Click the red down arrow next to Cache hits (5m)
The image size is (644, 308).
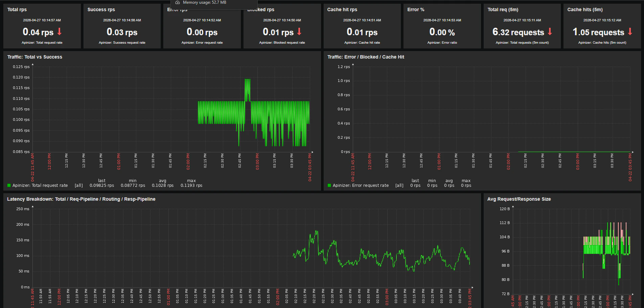(629, 32)
